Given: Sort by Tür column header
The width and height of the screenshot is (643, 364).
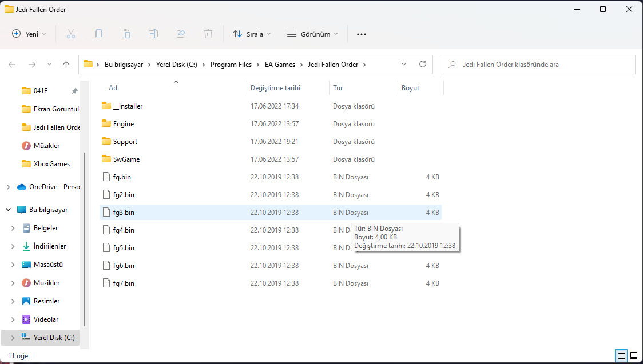Looking at the screenshot, I should point(338,88).
